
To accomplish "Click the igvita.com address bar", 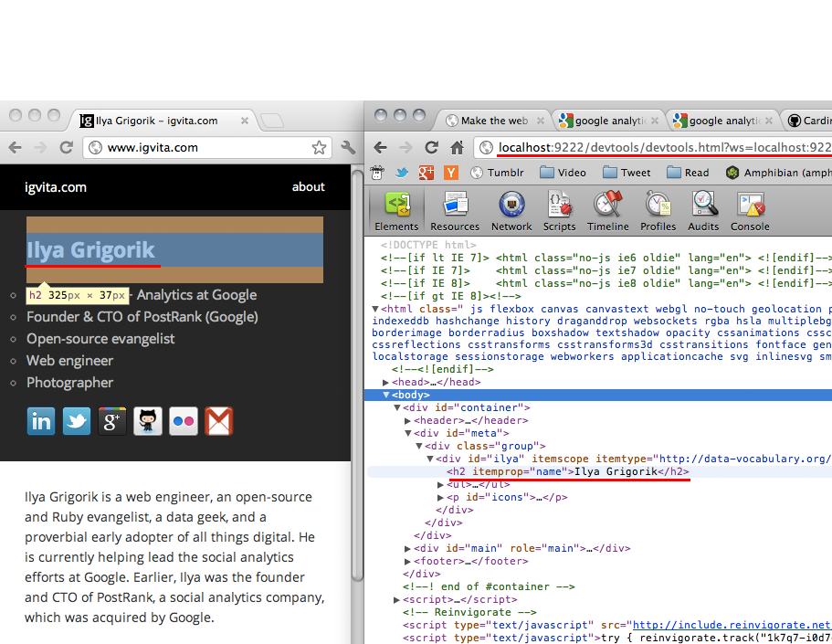I will pyautogui.click(x=207, y=148).
